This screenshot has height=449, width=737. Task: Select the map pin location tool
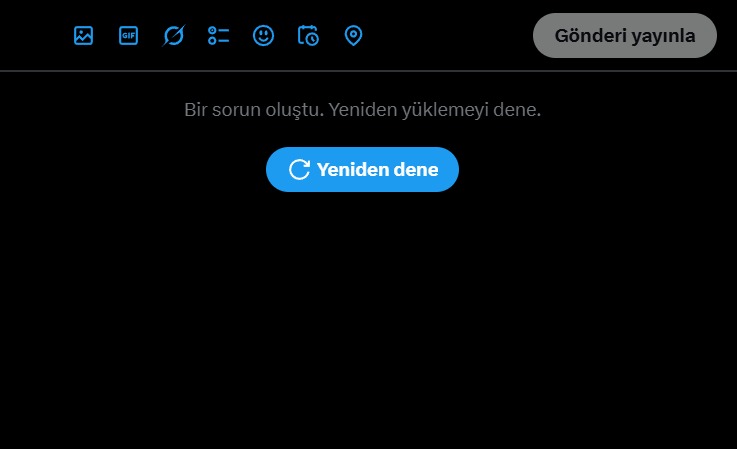[x=353, y=36]
